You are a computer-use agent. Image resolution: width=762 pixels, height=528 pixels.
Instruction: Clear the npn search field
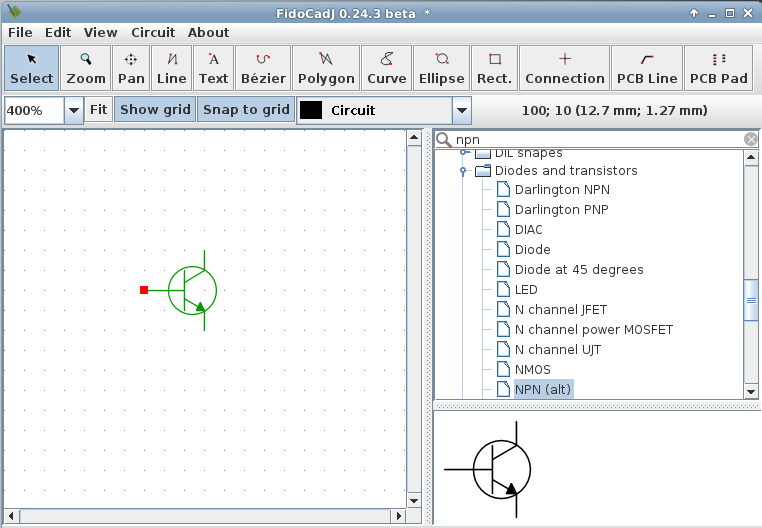751,140
